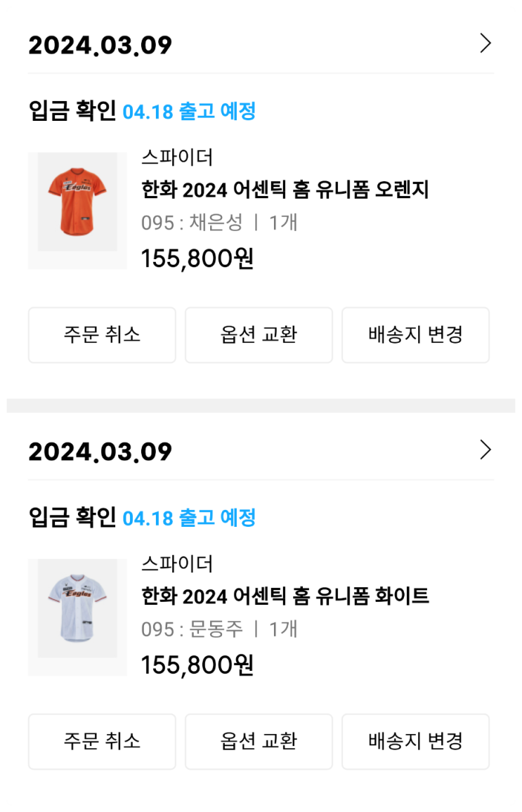The image size is (522, 812).
Task: Click option exchange for white uniform
Action: click(259, 742)
